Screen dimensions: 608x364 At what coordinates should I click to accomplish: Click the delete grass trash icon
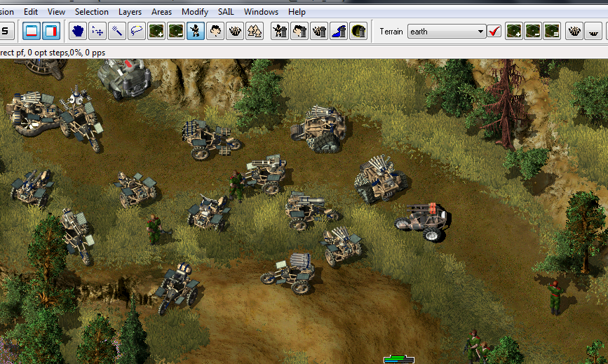click(319, 31)
